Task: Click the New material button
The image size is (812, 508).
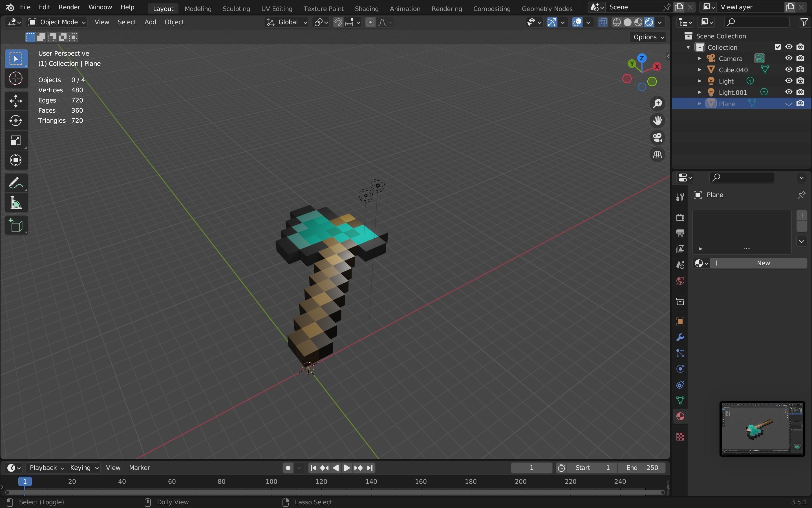Action: coord(758,263)
